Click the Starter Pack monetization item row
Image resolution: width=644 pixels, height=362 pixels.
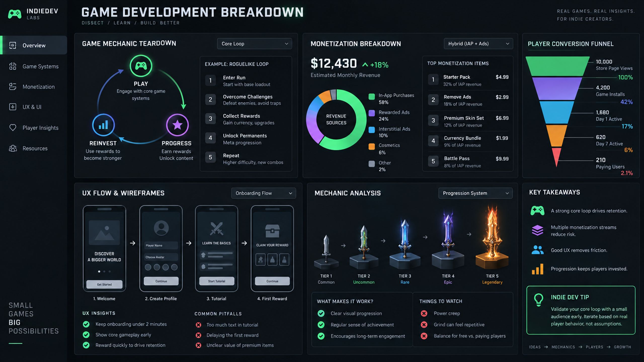[468, 80]
